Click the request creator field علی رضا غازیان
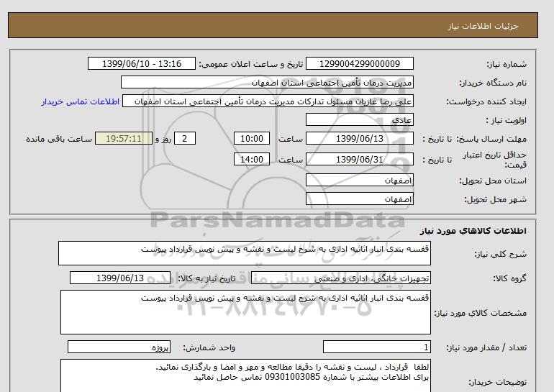The image size is (554, 392). click(x=268, y=101)
